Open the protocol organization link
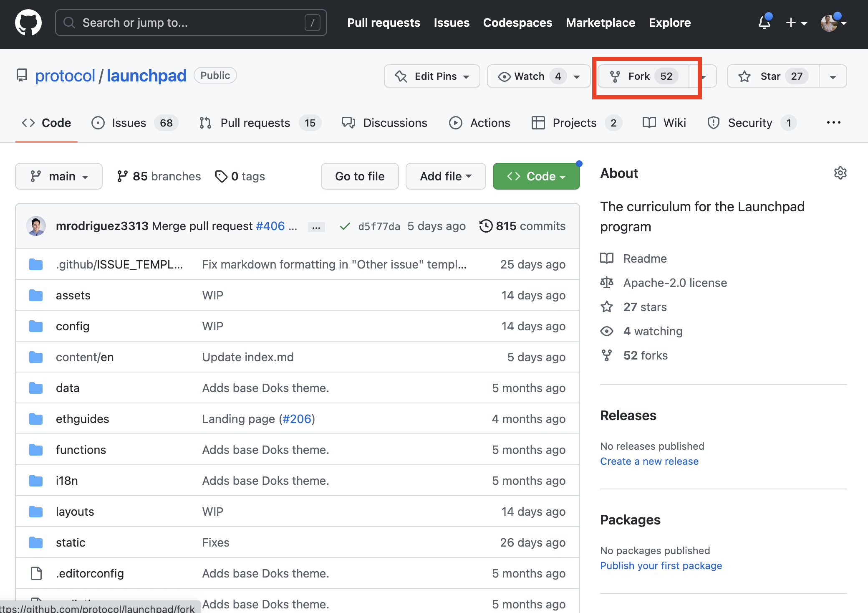Viewport: 868px width, 613px height. coord(65,76)
